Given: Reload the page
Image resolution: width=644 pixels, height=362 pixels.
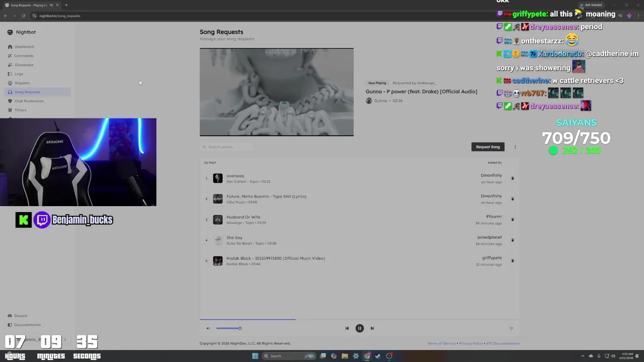Looking at the screenshot, I should tap(23, 16).
